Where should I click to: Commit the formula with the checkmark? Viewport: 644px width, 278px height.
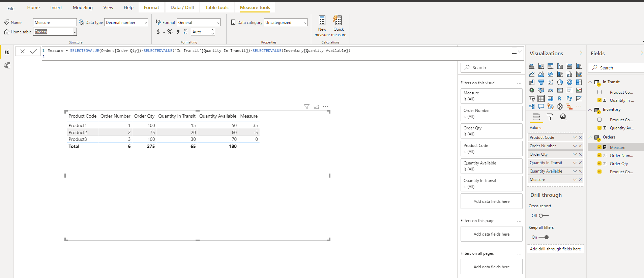tap(33, 51)
